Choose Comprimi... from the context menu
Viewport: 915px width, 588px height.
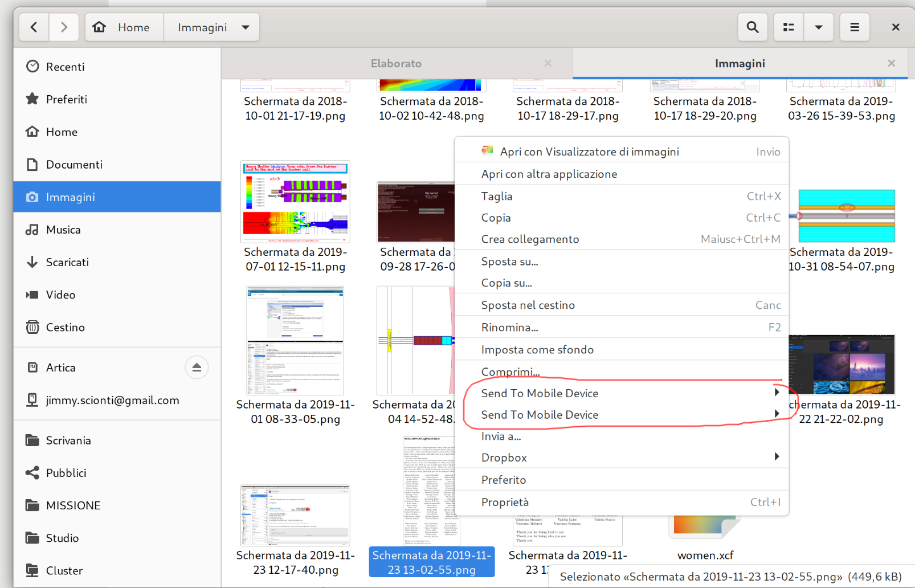point(622,372)
